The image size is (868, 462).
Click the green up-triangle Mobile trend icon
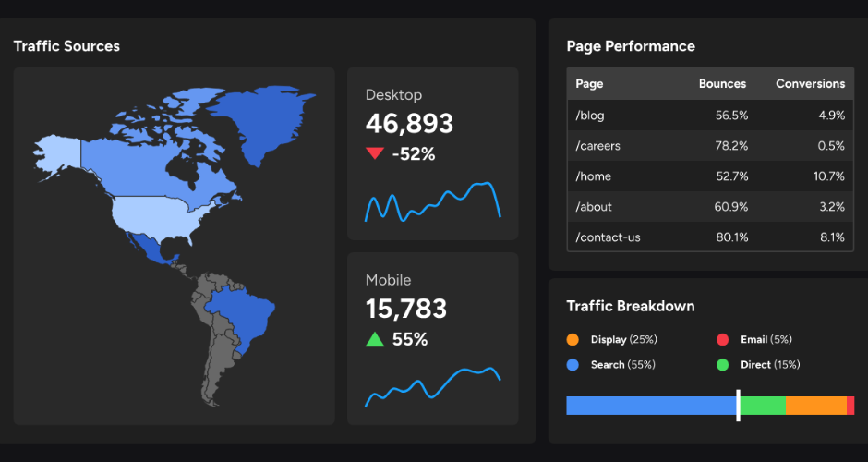pyautogui.click(x=374, y=339)
